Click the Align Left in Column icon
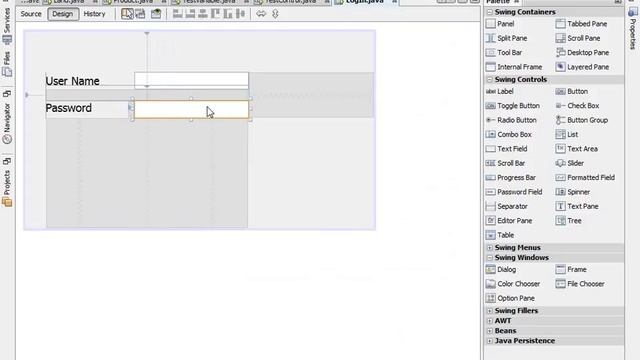 click(x=178, y=14)
